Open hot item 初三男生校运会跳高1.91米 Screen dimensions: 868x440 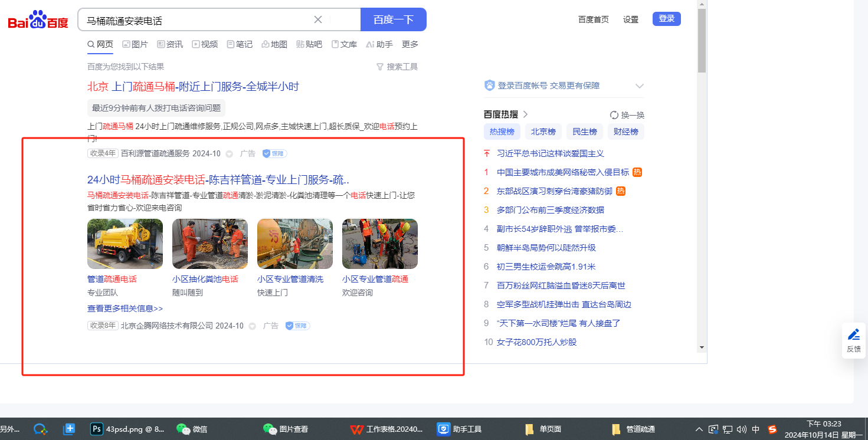pos(546,267)
